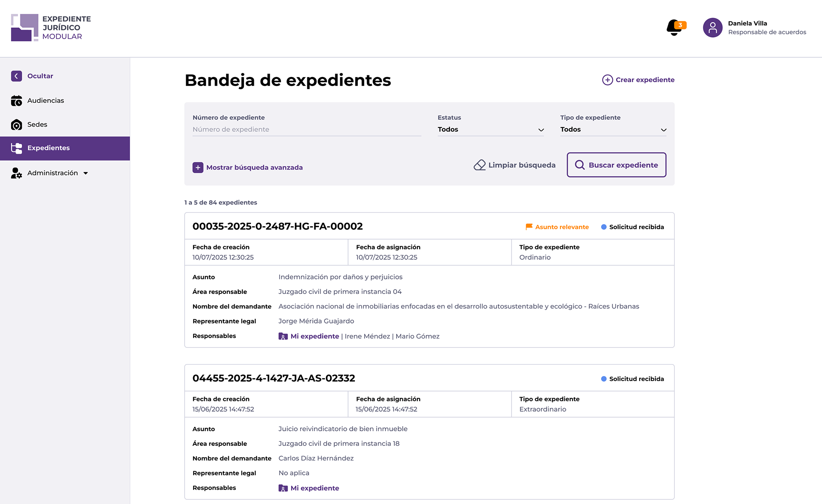Open the Estatus dropdown

click(490, 130)
